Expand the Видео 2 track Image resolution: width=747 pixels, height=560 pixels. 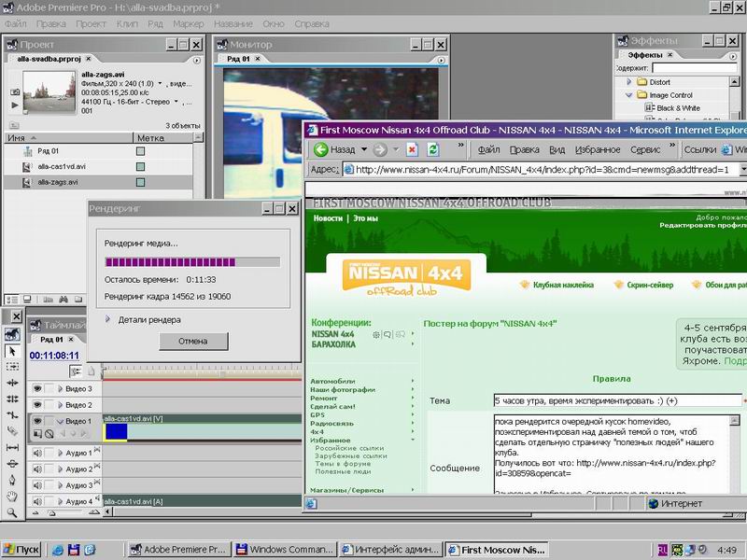coord(60,405)
